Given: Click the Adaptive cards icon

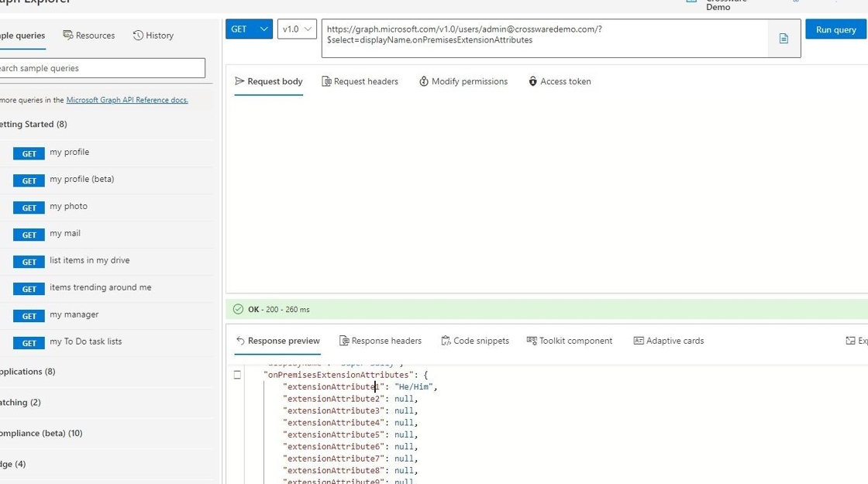Looking at the screenshot, I should point(639,341).
